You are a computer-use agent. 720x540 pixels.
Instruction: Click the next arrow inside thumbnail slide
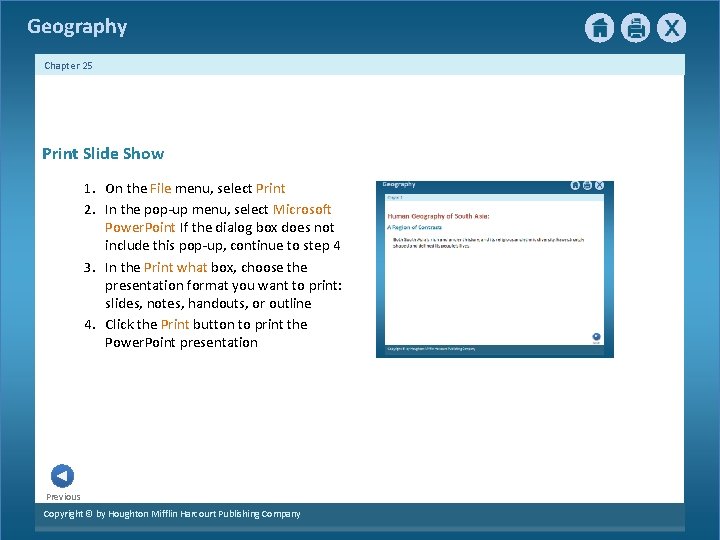click(596, 337)
